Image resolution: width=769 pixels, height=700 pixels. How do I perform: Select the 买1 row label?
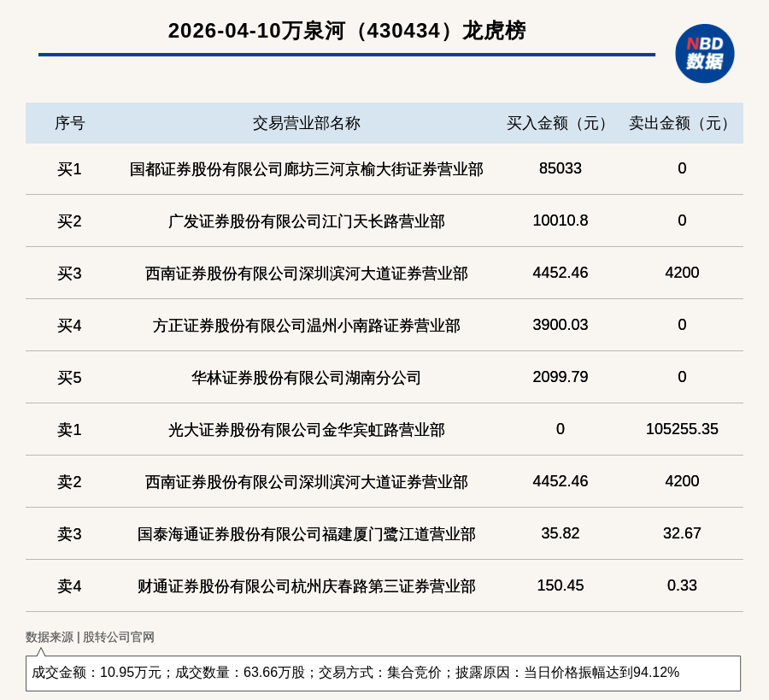click(69, 169)
